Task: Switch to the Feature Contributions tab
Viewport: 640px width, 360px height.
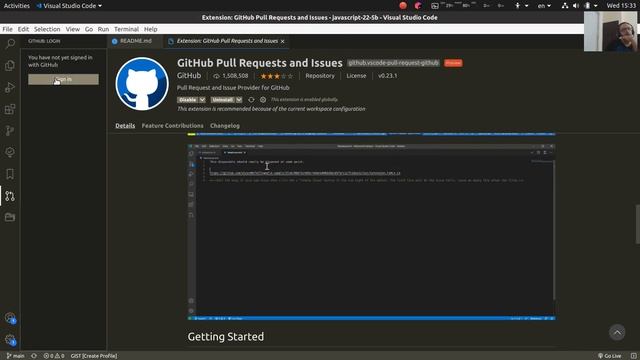Action: tap(172, 126)
